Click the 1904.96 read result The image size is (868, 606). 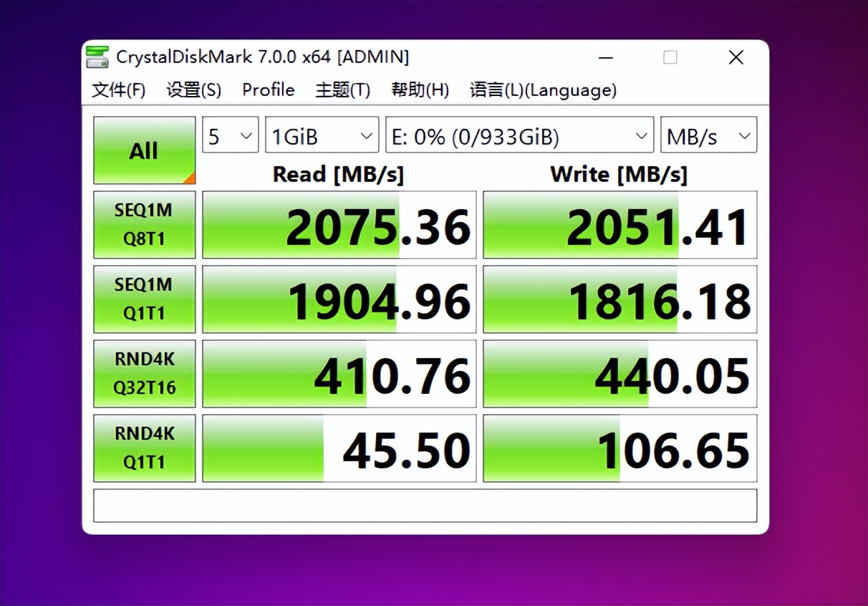339,299
